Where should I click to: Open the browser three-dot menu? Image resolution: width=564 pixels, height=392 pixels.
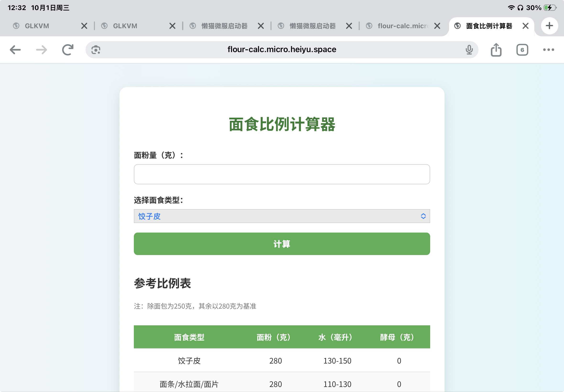(x=548, y=50)
